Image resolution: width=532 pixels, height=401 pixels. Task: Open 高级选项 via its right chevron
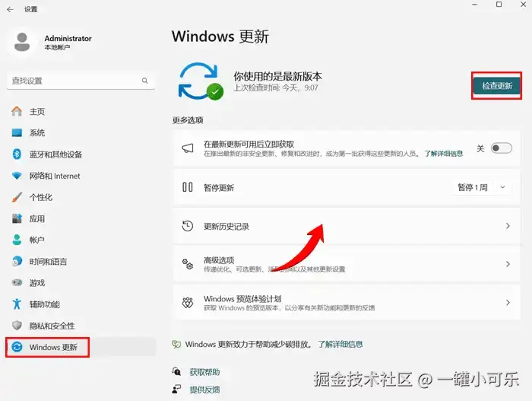tap(508, 264)
